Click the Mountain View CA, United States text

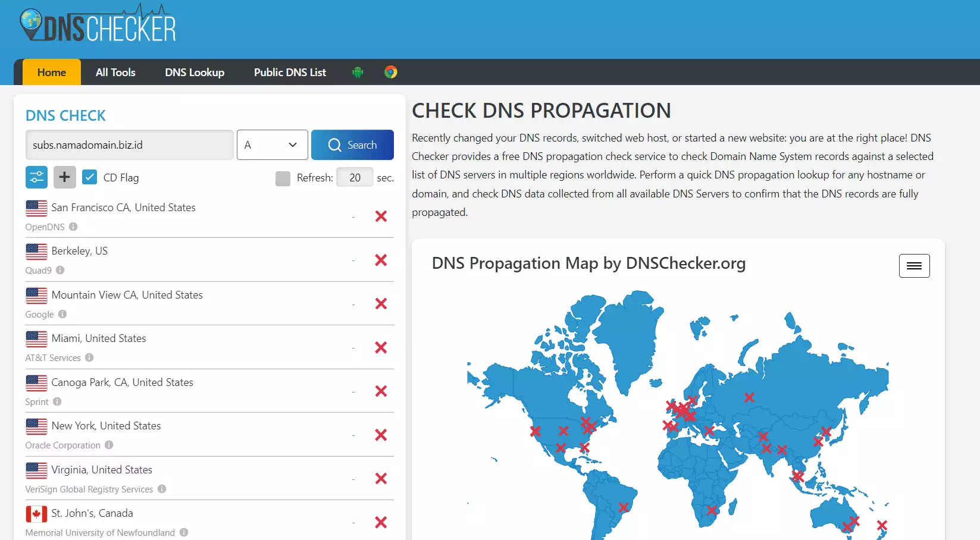127,294
